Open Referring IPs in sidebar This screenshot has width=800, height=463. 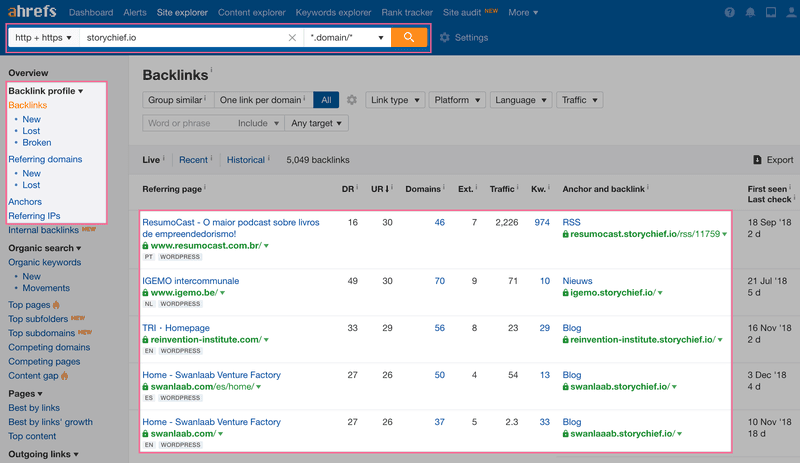click(34, 216)
